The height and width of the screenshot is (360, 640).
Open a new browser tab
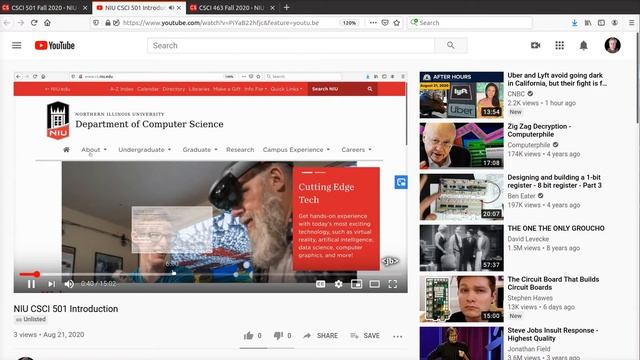pos(287,7)
